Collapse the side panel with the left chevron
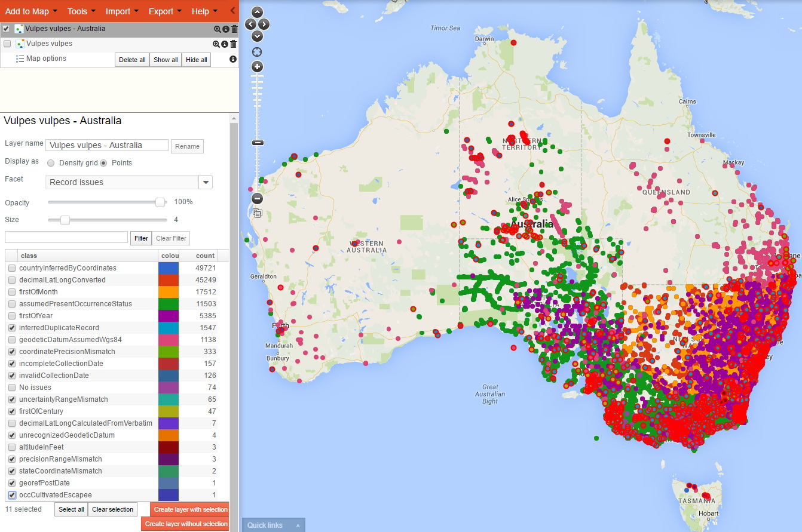This screenshot has height=532, width=802. pyautogui.click(x=232, y=11)
